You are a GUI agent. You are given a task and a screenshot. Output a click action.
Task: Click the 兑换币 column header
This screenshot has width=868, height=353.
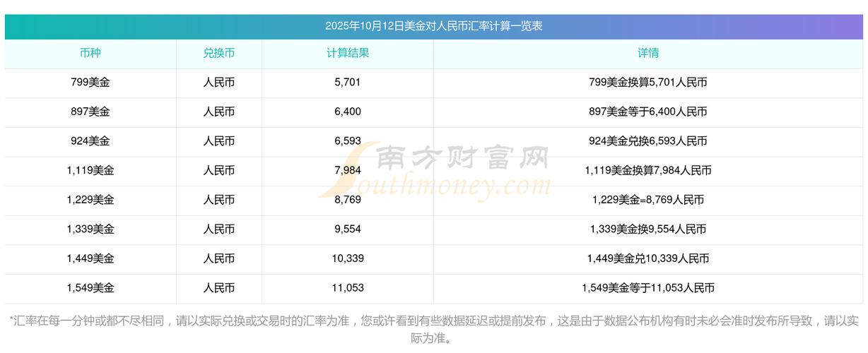218,53
